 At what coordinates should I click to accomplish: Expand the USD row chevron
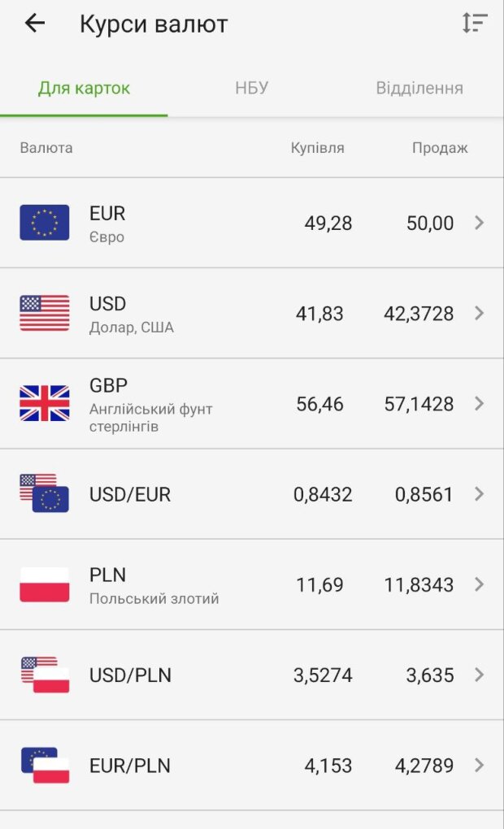[x=479, y=313]
